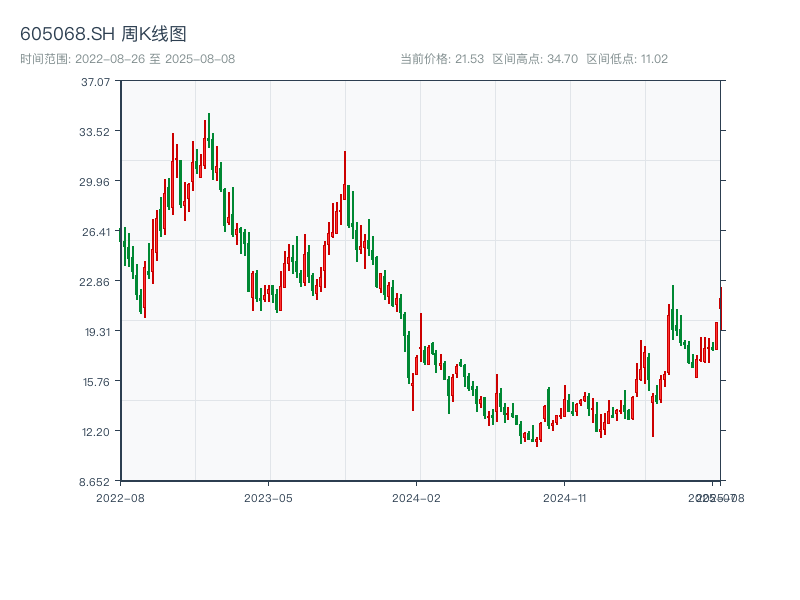Click the last red candlestick at chart's right edge
800x600 pixels.
[x=720, y=308]
